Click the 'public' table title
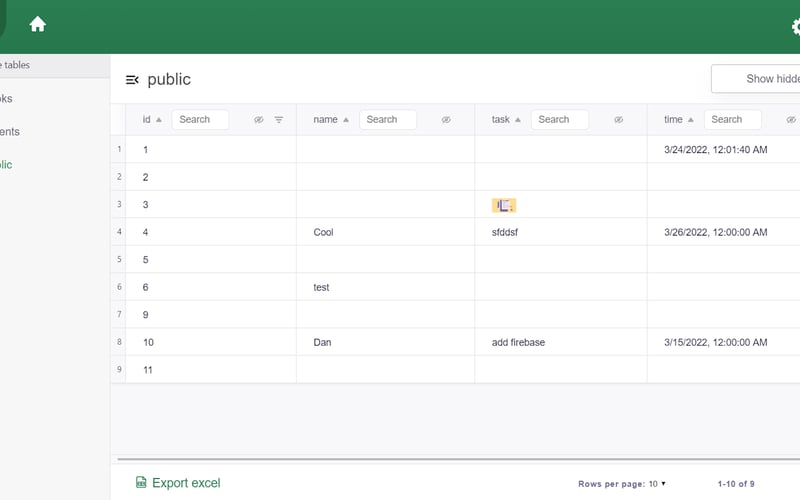Viewport: 800px width, 500px height. 169,80
